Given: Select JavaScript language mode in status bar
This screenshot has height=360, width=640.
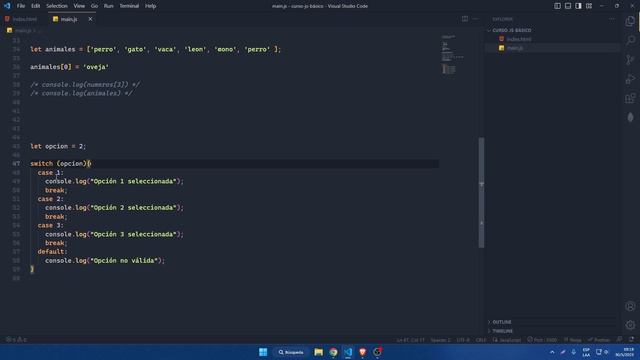Looking at the screenshot, I should 507,340.
